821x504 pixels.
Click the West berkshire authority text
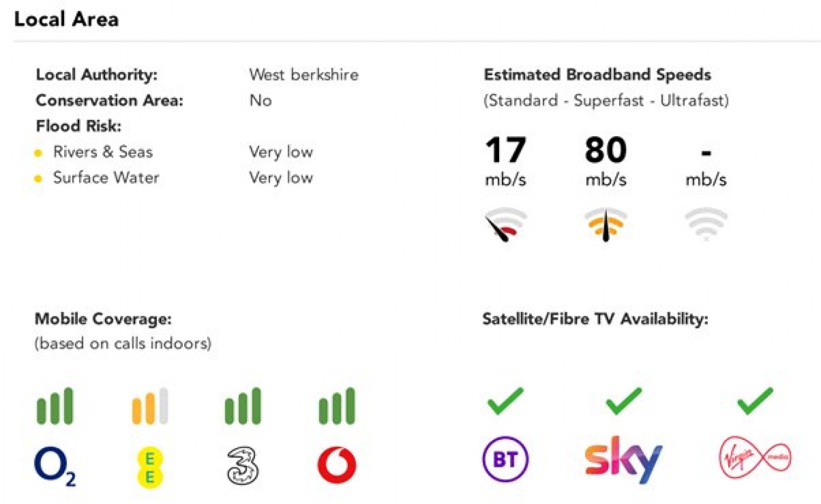(304, 74)
